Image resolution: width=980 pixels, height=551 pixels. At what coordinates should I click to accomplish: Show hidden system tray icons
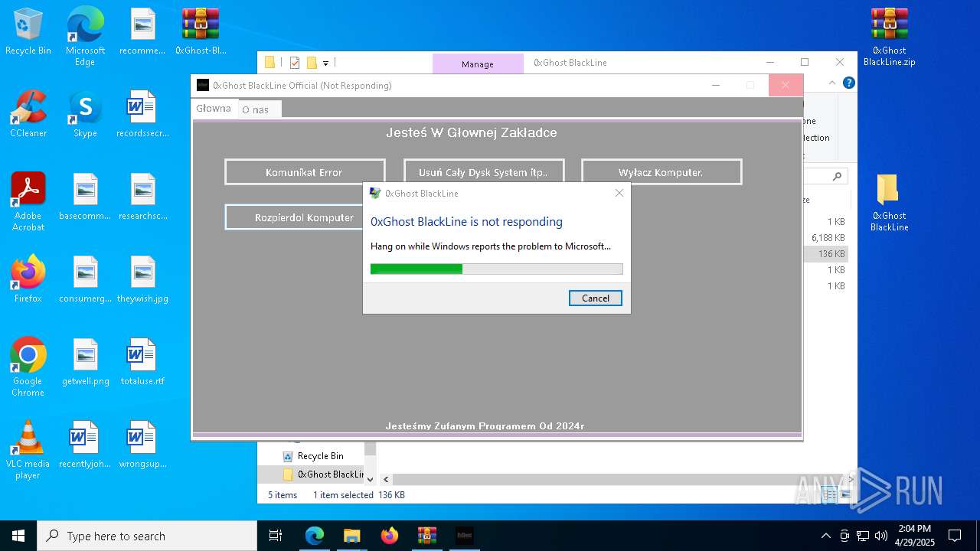tap(825, 536)
